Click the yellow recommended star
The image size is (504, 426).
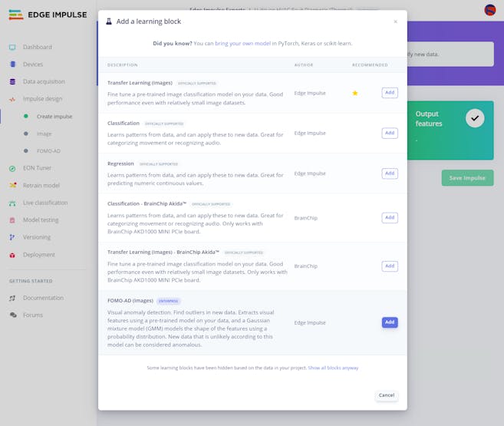355,93
